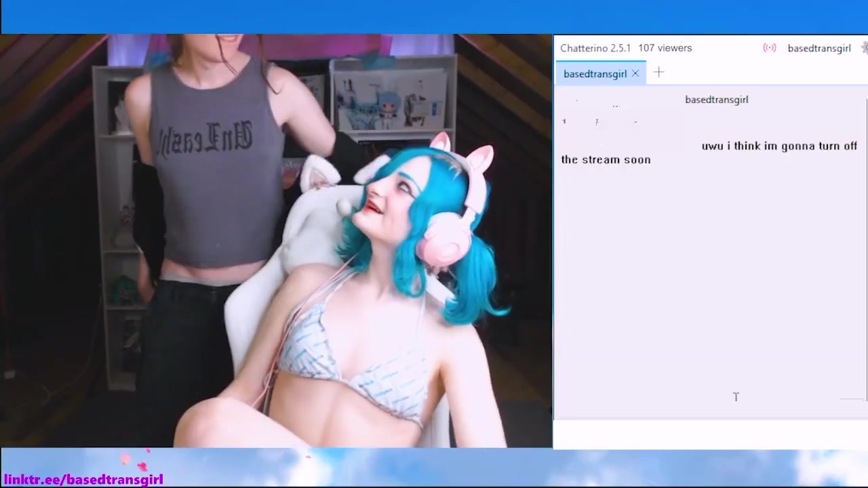Click the 107 viewers count
868x488 pixels.
coord(665,48)
